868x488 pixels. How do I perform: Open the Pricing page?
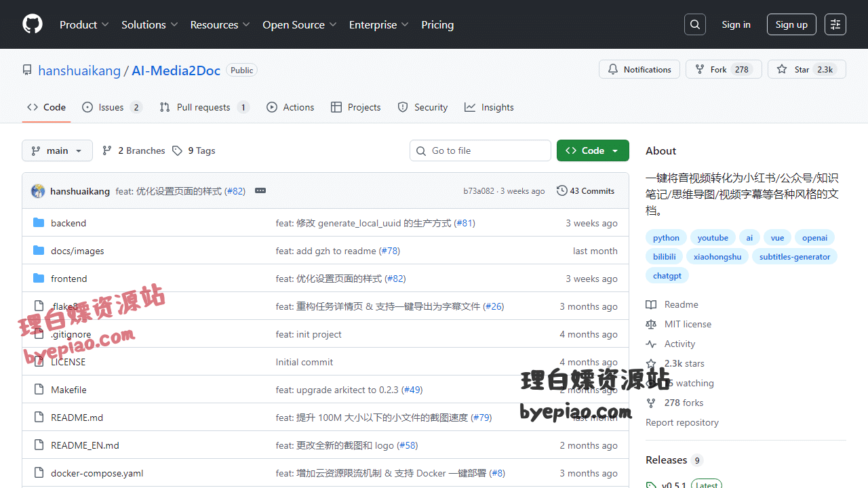coord(437,24)
